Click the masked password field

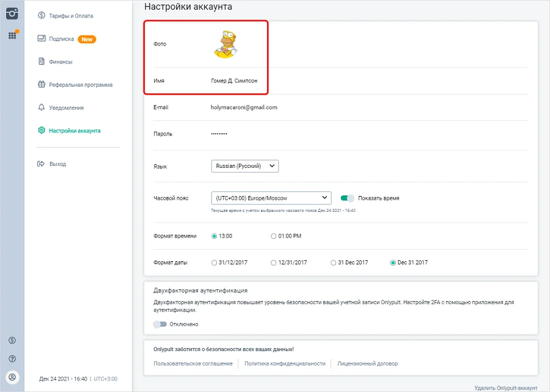219,134
